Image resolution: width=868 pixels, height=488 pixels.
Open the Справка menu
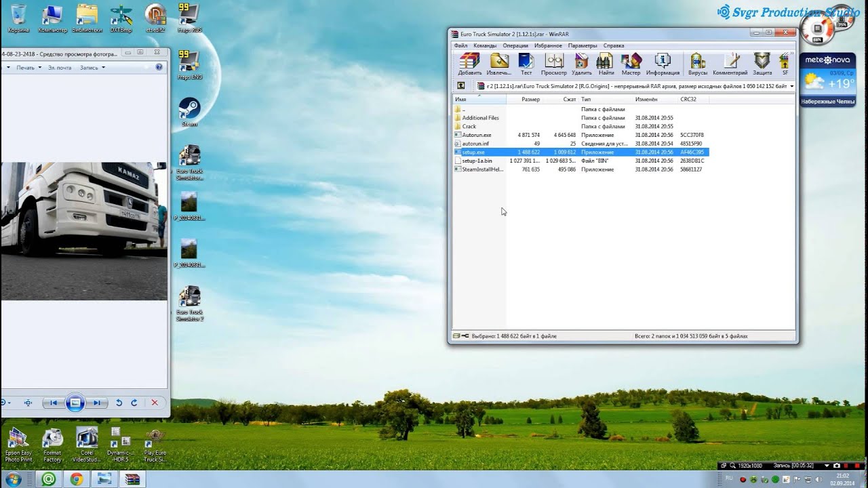[614, 45]
